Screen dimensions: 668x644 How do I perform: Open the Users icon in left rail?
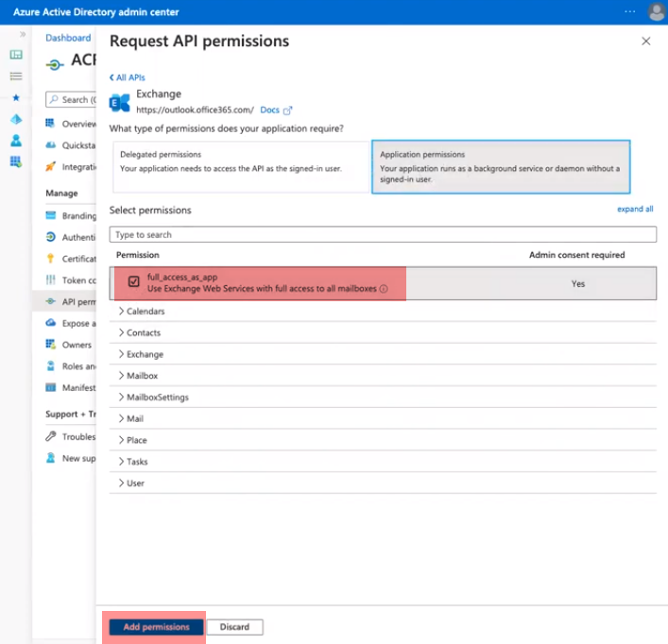(x=16, y=140)
